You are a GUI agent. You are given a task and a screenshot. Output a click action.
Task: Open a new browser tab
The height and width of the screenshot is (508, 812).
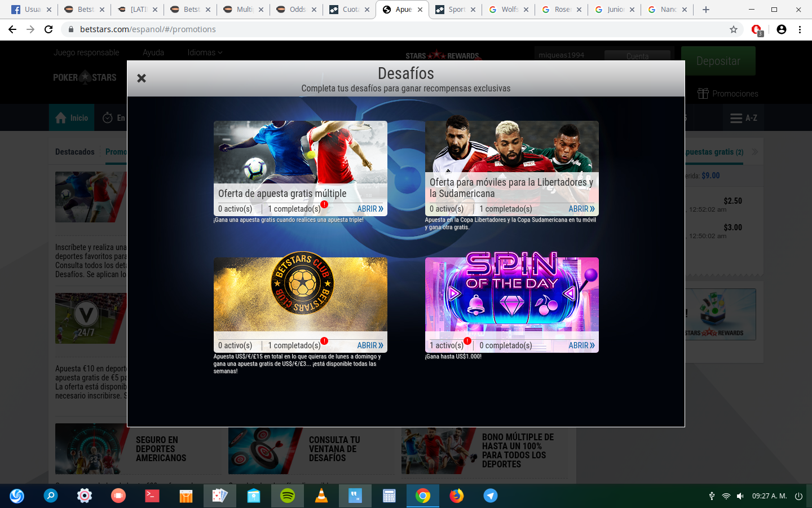point(706,10)
